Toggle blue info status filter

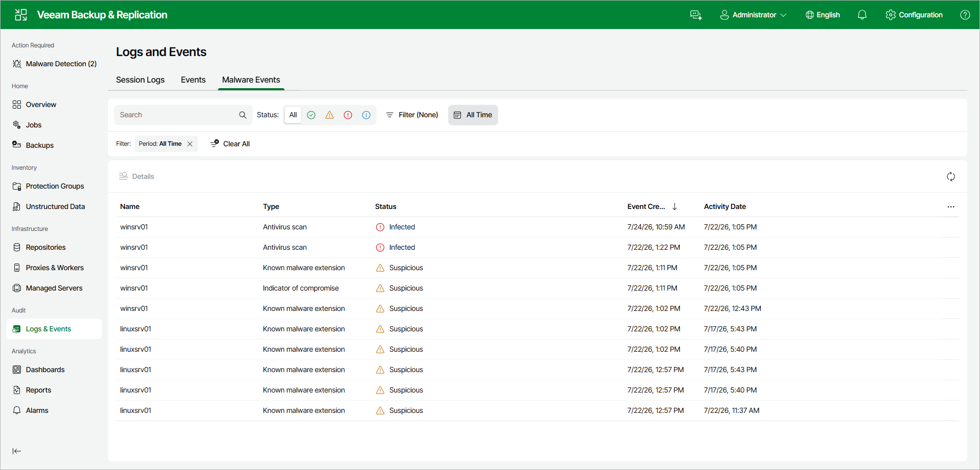coord(366,115)
